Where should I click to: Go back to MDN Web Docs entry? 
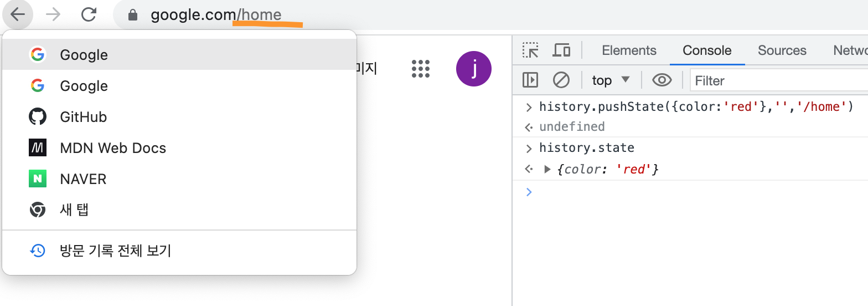pyautogui.click(x=179, y=148)
